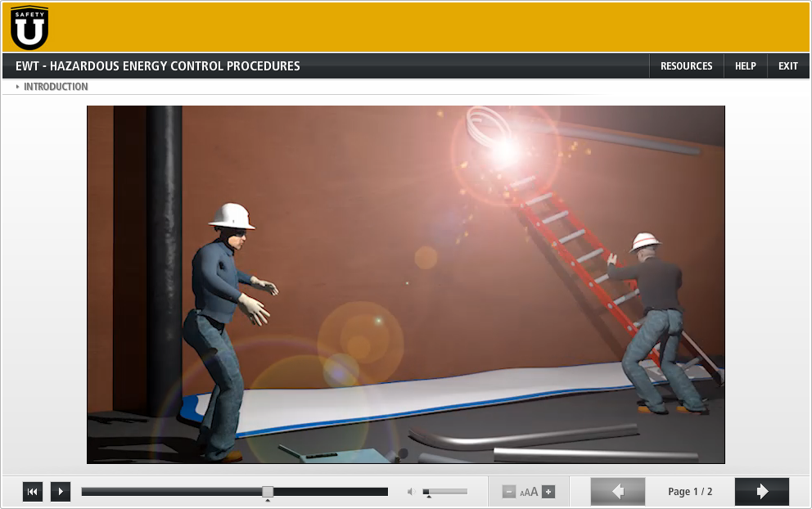The image size is (812, 509).
Task: Open the RESOURCES menu
Action: 686,65
